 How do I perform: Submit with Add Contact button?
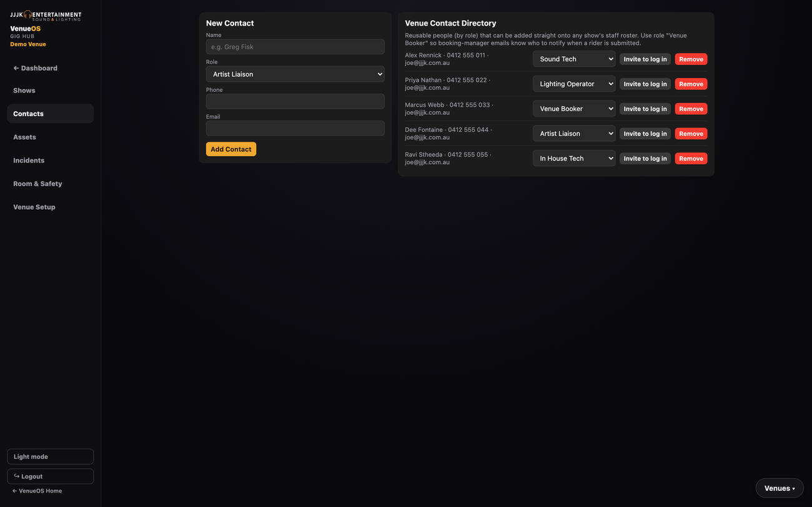[x=231, y=149]
